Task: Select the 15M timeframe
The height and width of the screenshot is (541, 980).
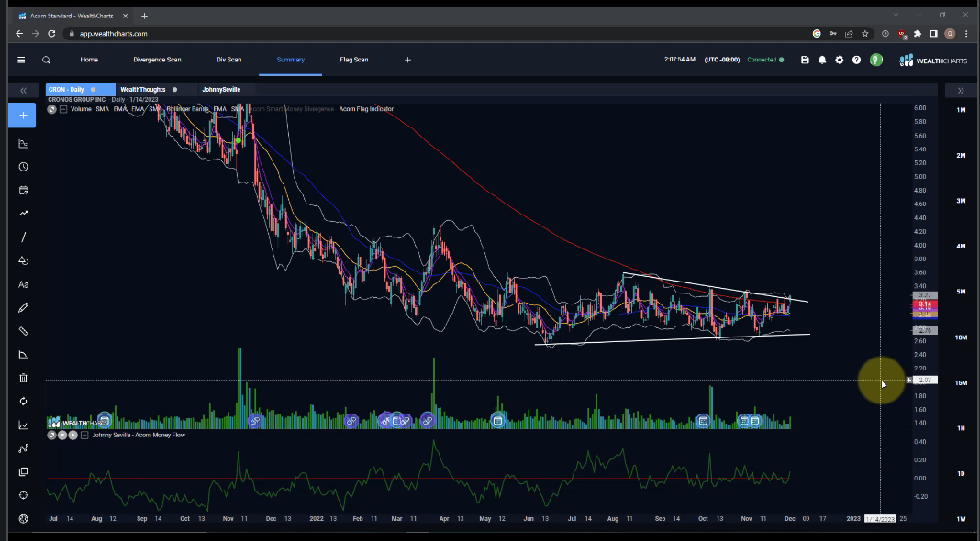Action: (961, 383)
